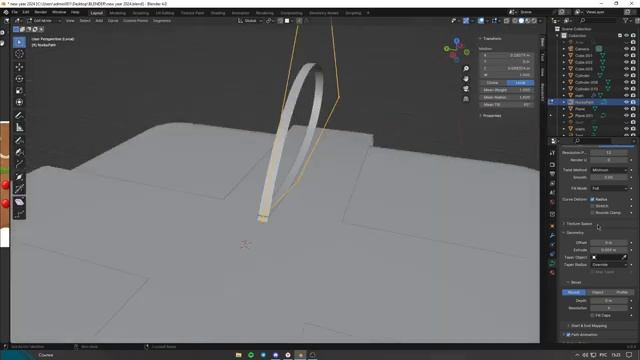Disable Plane.001 in renders camera icon

(633, 116)
